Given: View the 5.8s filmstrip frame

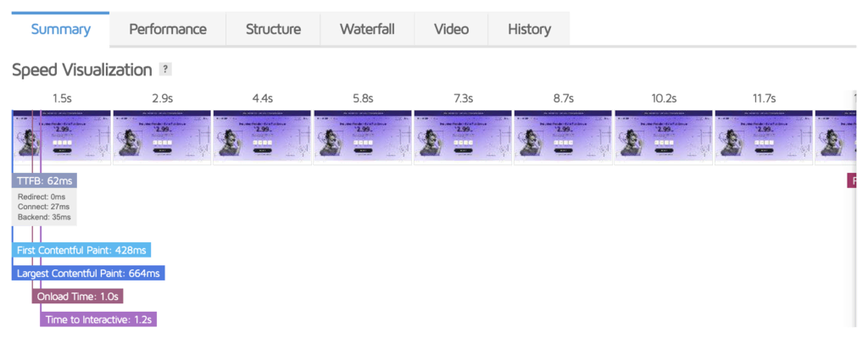Looking at the screenshot, I should click(x=363, y=136).
